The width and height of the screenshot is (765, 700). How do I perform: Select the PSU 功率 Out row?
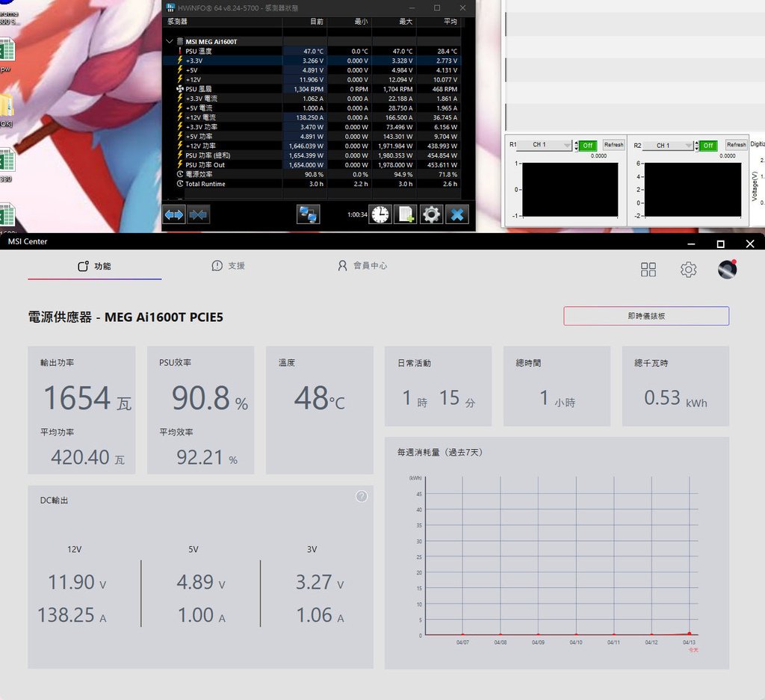(312, 165)
